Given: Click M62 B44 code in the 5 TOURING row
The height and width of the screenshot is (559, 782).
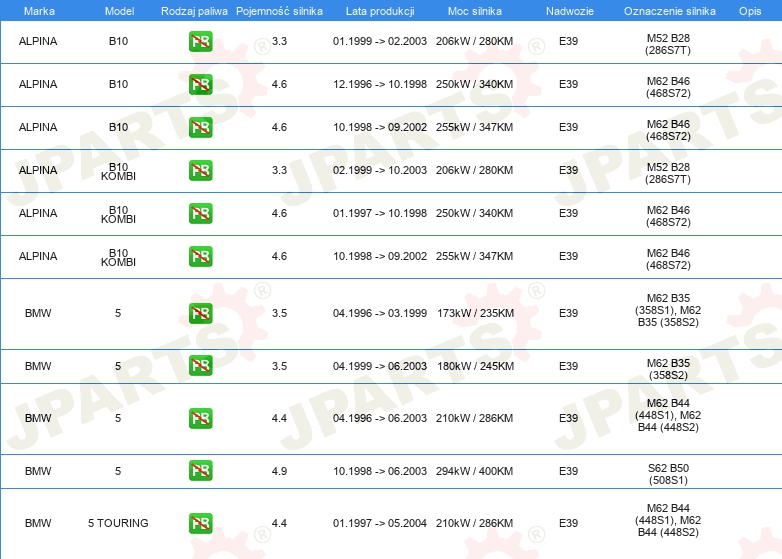Looking at the screenshot, I should pos(668,520).
